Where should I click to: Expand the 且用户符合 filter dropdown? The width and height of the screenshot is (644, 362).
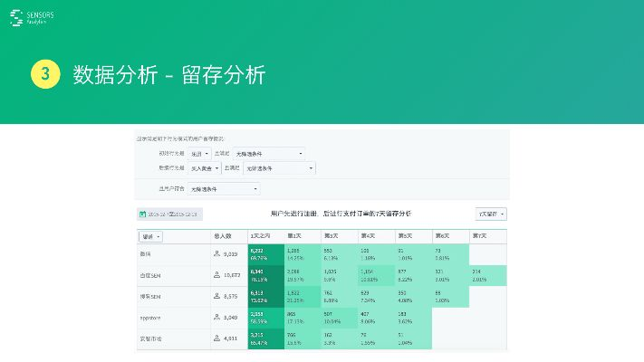click(224, 189)
